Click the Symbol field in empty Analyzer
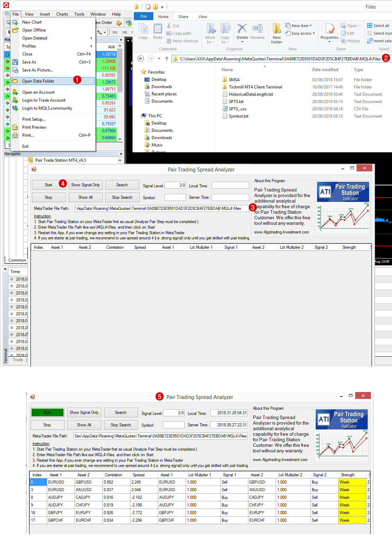 [x=175, y=197]
